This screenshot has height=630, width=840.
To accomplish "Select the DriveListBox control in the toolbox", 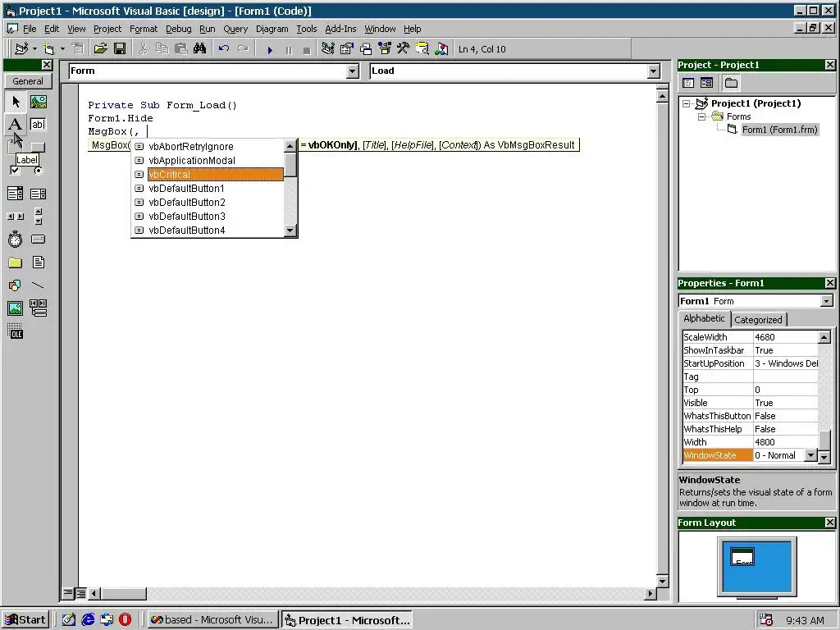I will [38, 240].
